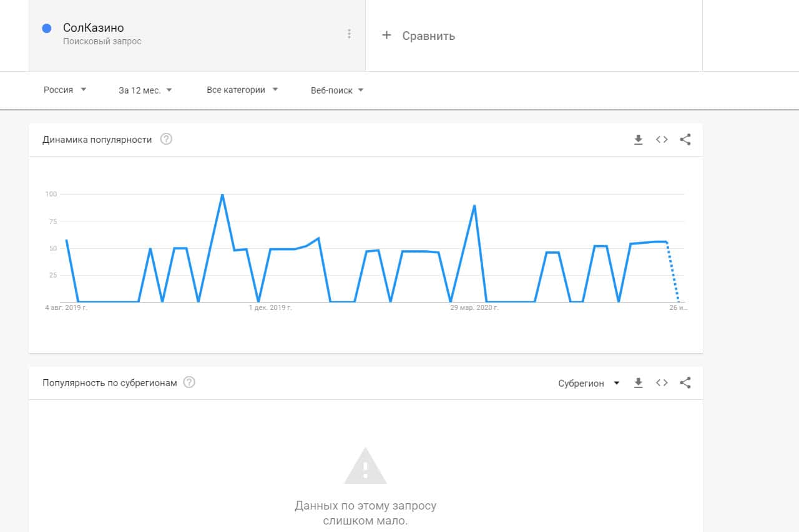The height and width of the screenshot is (532, 799).
Task: Share the subregion popularity card
Action: tap(685, 383)
